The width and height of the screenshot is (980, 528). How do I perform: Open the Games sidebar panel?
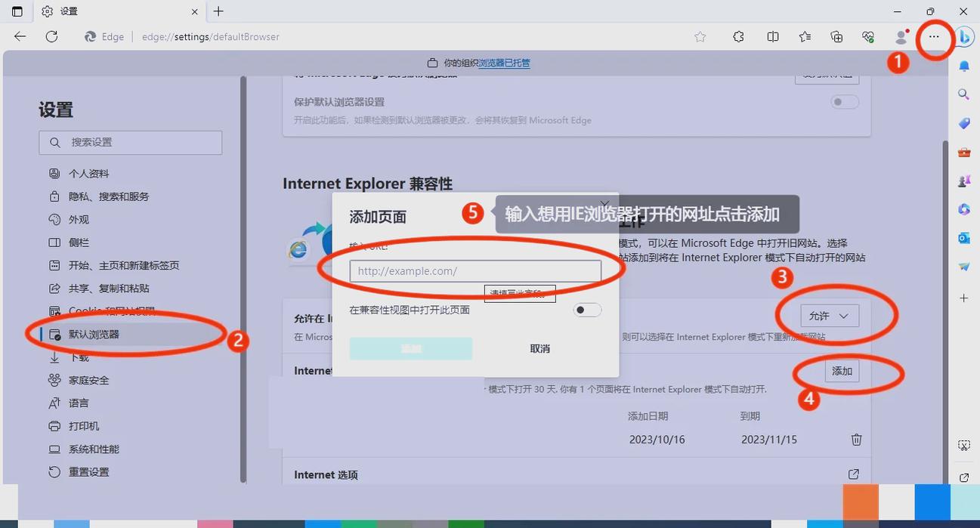(x=963, y=181)
